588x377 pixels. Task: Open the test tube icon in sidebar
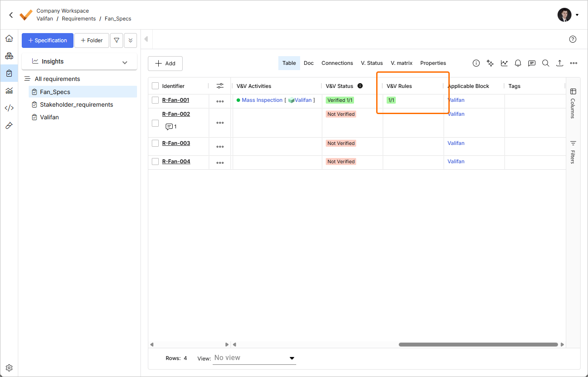pos(9,125)
